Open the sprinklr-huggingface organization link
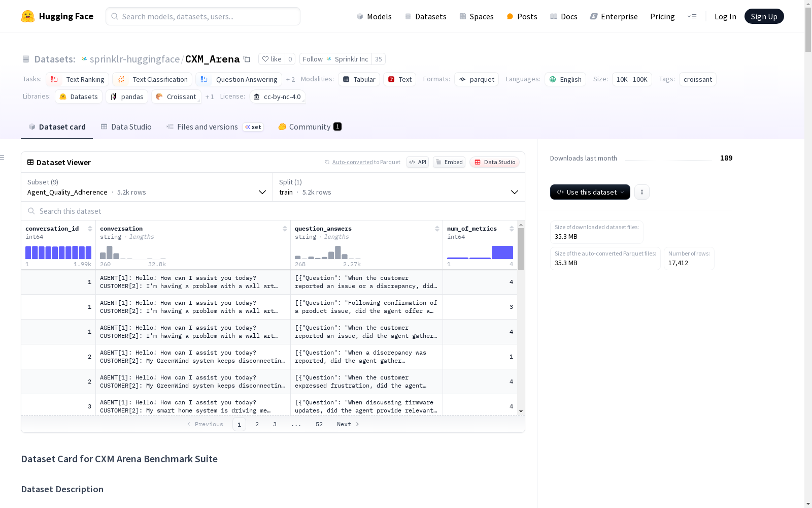The width and height of the screenshot is (812, 508). (134, 59)
